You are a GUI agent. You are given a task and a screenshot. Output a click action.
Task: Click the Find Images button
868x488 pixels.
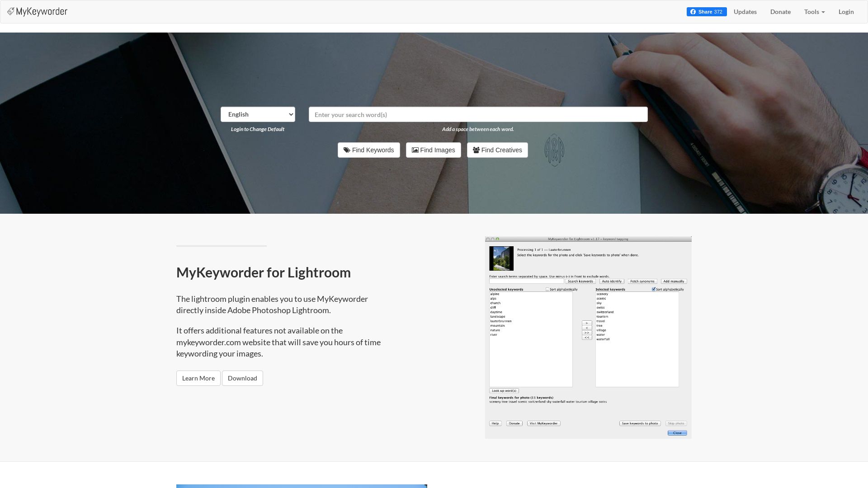pyautogui.click(x=433, y=150)
